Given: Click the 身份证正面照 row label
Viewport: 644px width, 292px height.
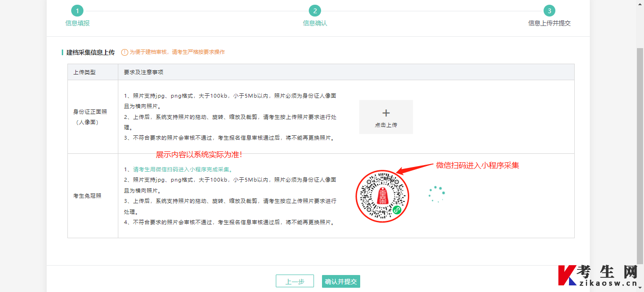Looking at the screenshot, I should [90, 117].
